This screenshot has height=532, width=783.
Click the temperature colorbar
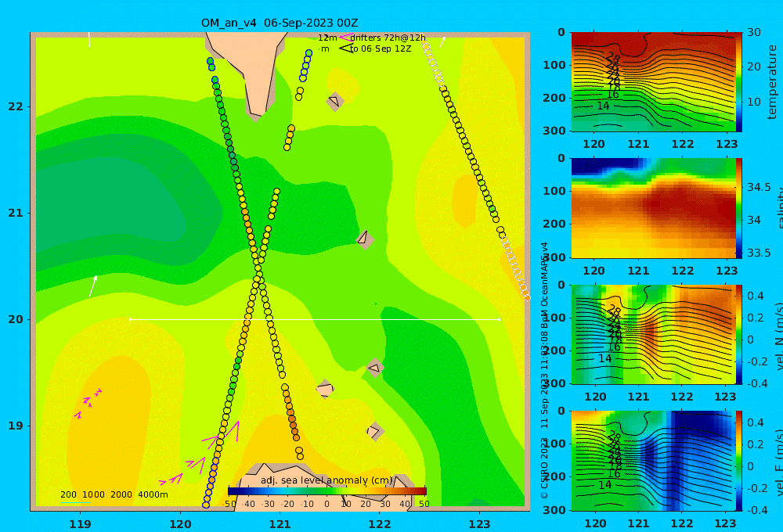[x=739, y=82]
